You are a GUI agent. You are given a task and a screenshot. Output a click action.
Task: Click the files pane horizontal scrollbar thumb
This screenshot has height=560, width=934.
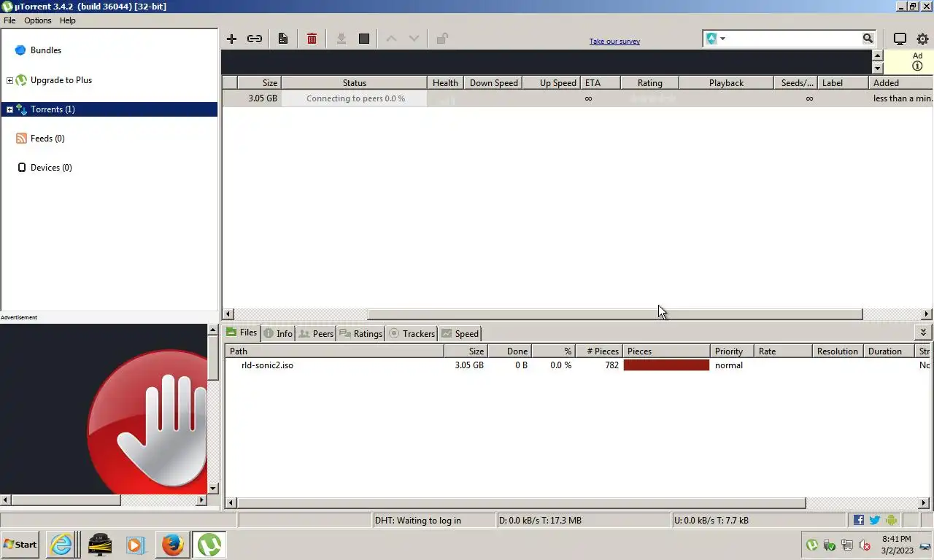coord(522,502)
